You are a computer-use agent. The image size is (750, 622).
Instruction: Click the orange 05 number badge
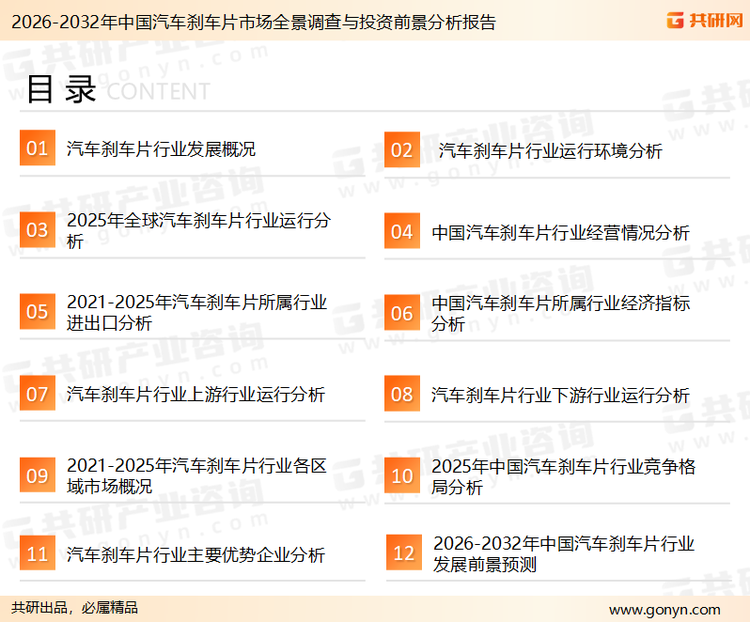[37, 311]
